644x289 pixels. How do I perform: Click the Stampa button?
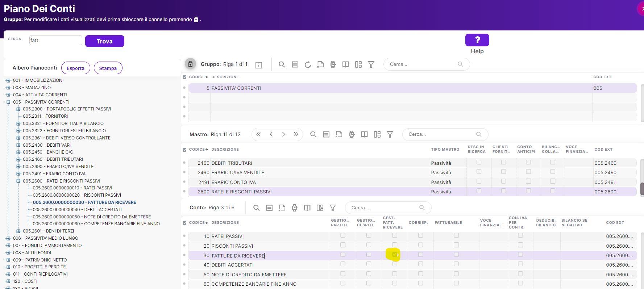[108, 68]
